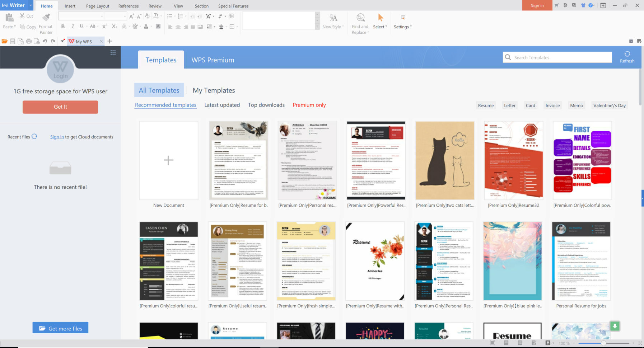Click the Print icon in quick access toolbar
The width and height of the screenshot is (644, 348).
click(29, 41)
